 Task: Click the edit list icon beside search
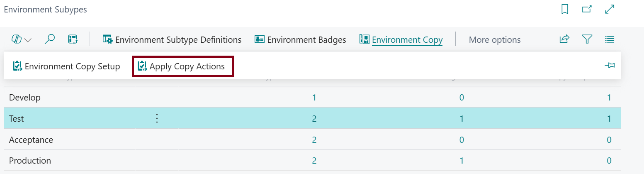pyautogui.click(x=73, y=39)
